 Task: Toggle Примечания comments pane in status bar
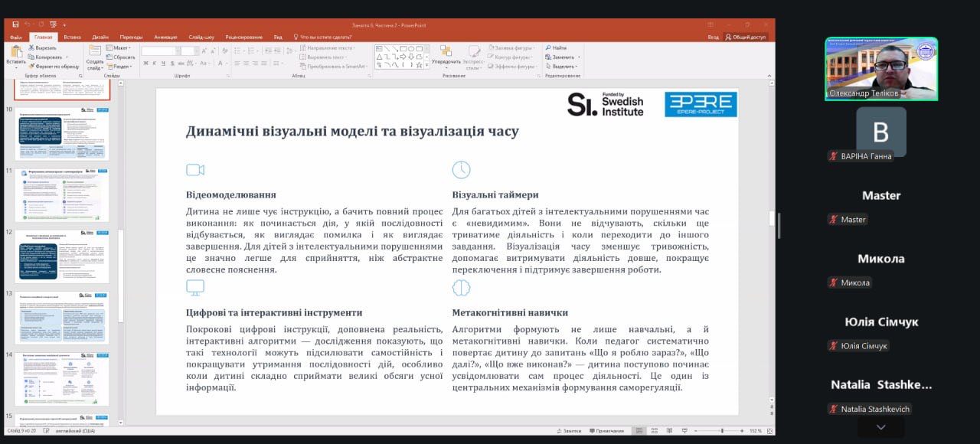(606, 431)
